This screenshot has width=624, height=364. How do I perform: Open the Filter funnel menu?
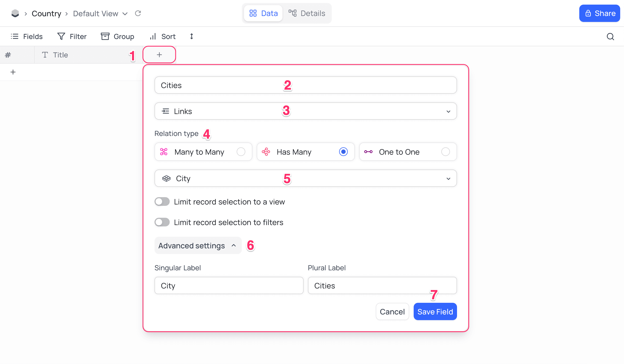(x=72, y=36)
